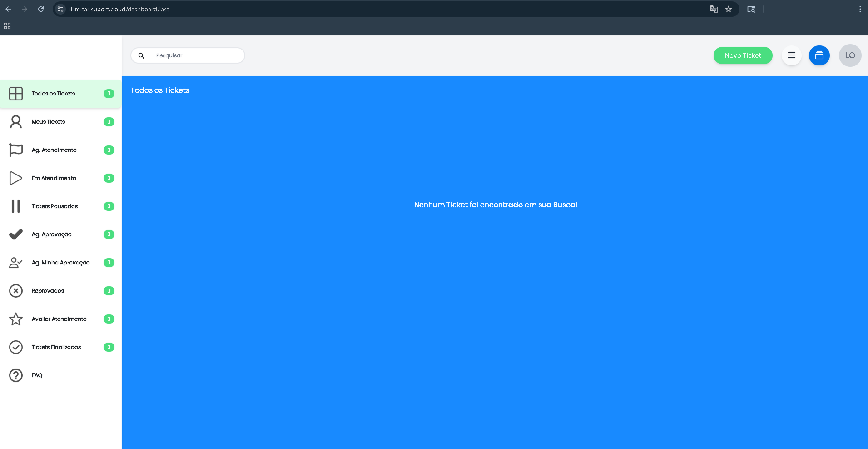Open Ag. Minha Aprovação from sidebar
This screenshot has height=449, width=868.
(60, 263)
